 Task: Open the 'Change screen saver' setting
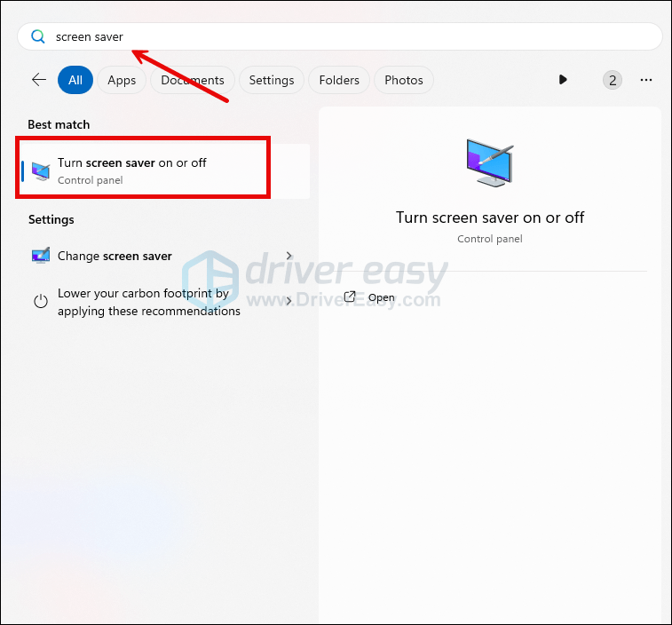[115, 256]
